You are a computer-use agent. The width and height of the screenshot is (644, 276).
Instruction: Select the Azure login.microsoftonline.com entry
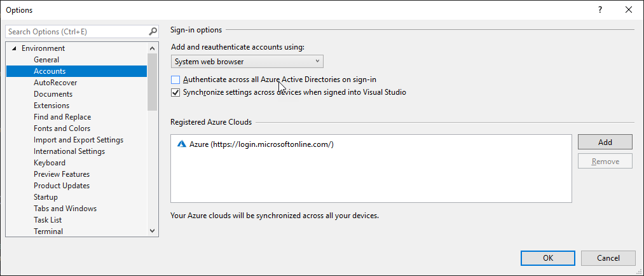[x=261, y=144]
